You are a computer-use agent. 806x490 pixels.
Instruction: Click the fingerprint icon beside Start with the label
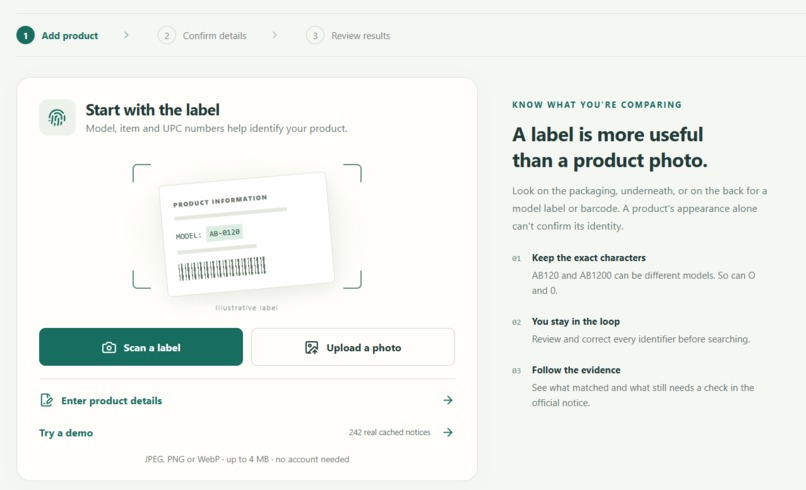coord(57,117)
